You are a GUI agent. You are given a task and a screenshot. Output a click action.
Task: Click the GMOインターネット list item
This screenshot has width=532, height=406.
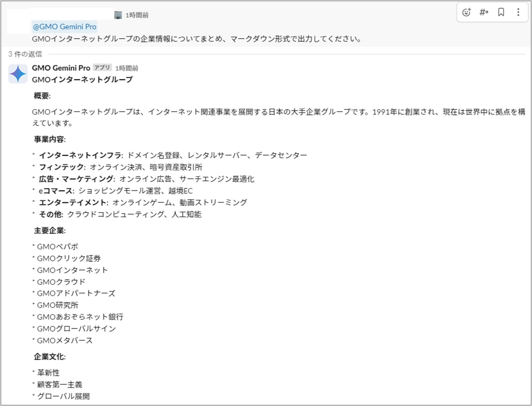point(70,270)
